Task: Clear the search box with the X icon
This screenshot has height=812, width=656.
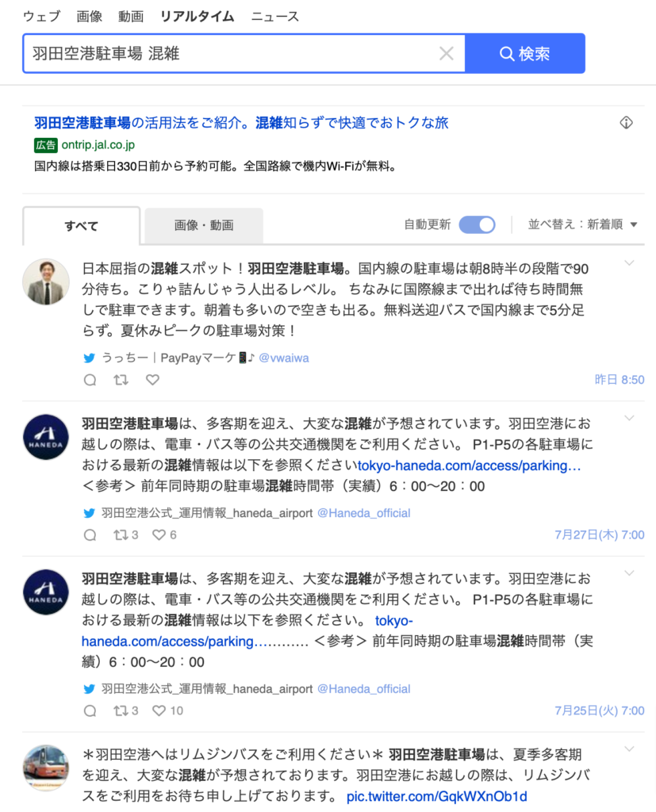Action: point(446,53)
